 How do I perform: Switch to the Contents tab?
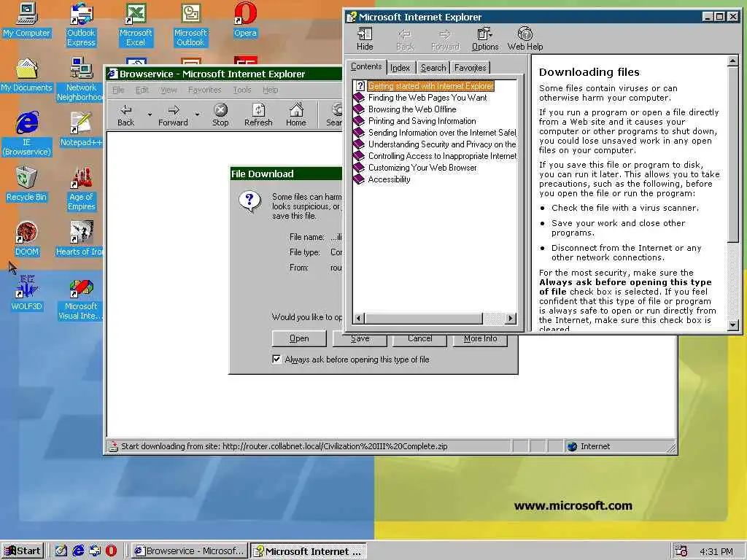[366, 66]
